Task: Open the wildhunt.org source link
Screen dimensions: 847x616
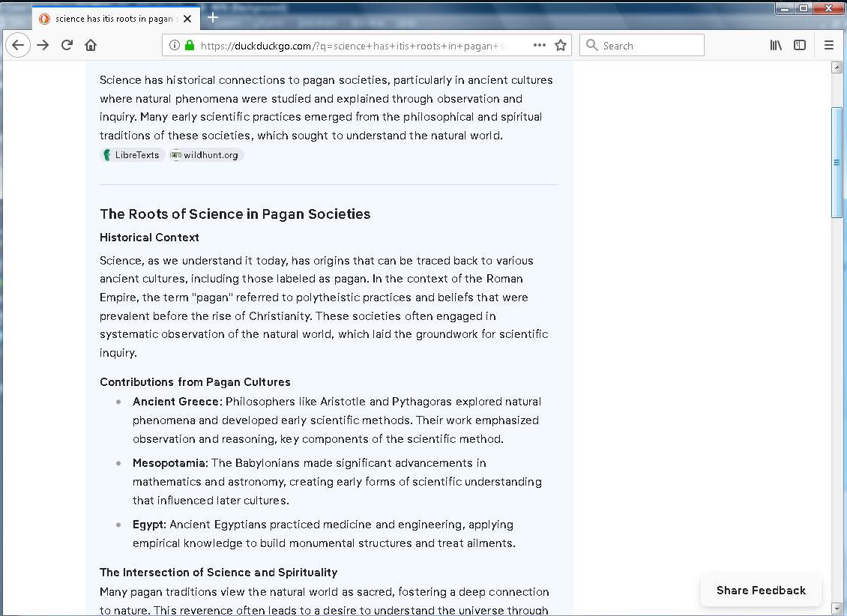Action: tap(206, 155)
